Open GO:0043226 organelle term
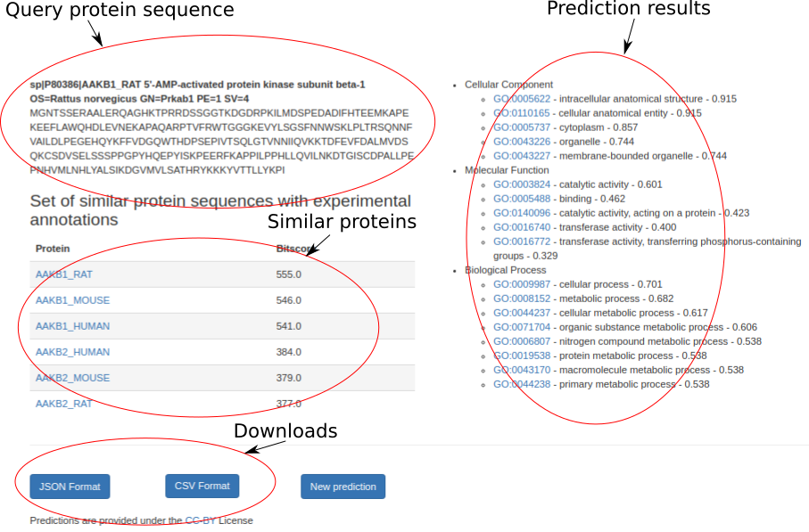 pos(522,142)
